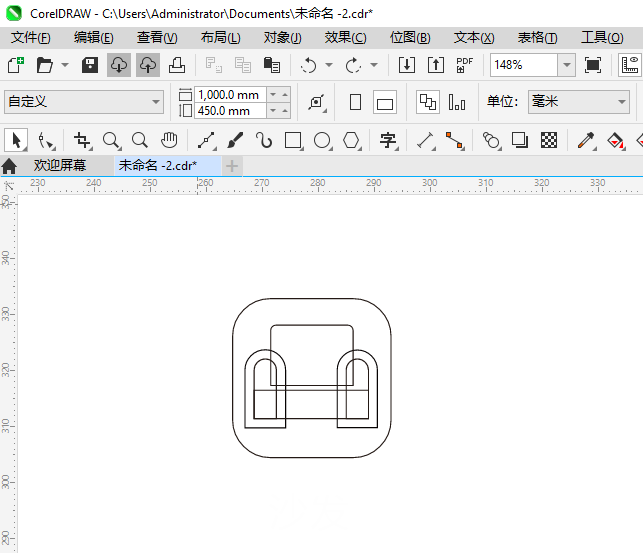Image resolution: width=643 pixels, height=553 pixels.
Task: Click page width field 1,000.0 mm
Action: point(230,95)
